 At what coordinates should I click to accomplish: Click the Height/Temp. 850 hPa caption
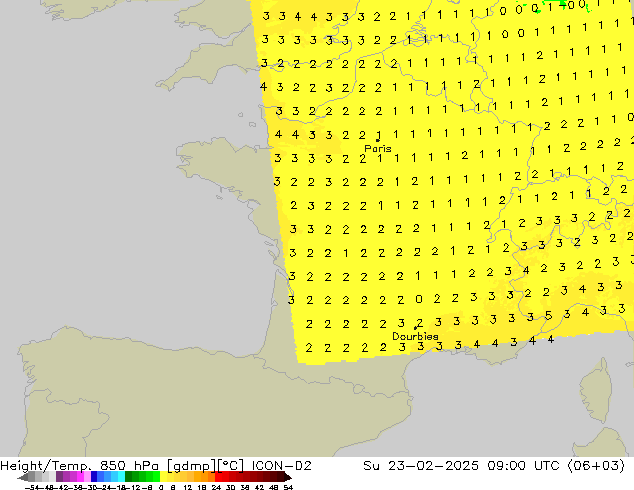pos(80,466)
